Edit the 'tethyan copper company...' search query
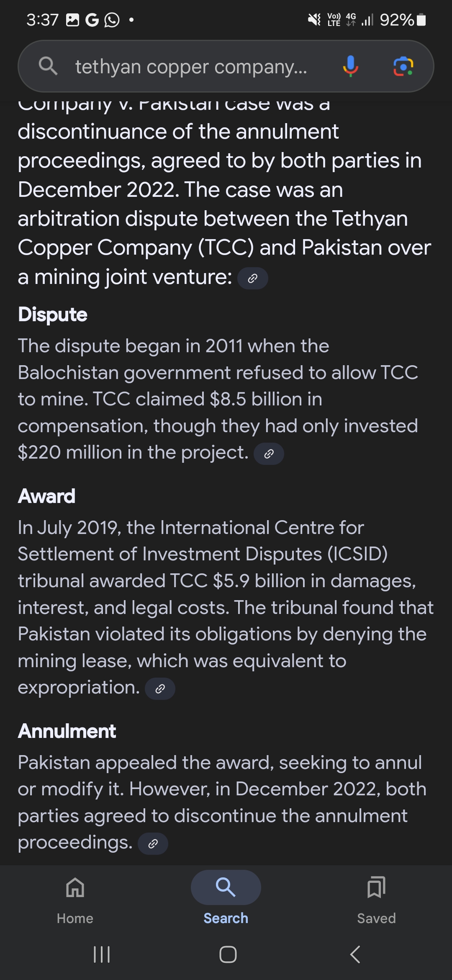452x980 pixels. point(191,67)
